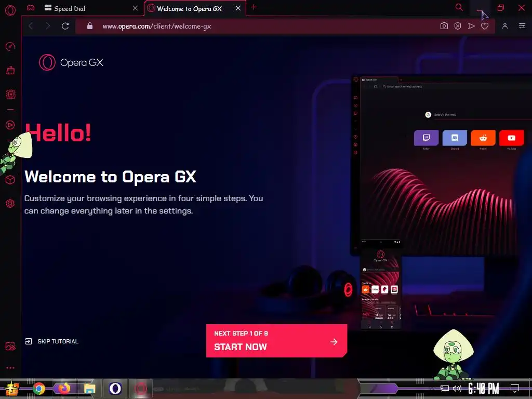Open the Windows Start button
This screenshot has height=399, width=532.
(11, 389)
